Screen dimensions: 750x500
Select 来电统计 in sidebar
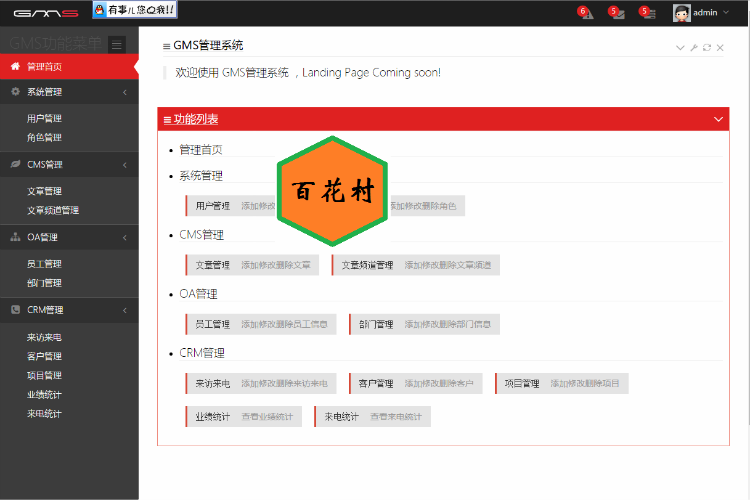tap(44, 414)
